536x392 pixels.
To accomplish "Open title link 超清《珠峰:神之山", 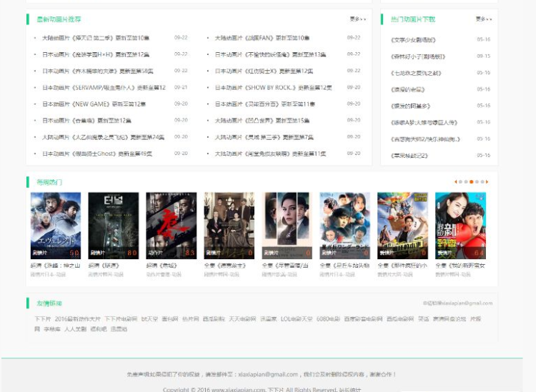I will pos(55,266).
